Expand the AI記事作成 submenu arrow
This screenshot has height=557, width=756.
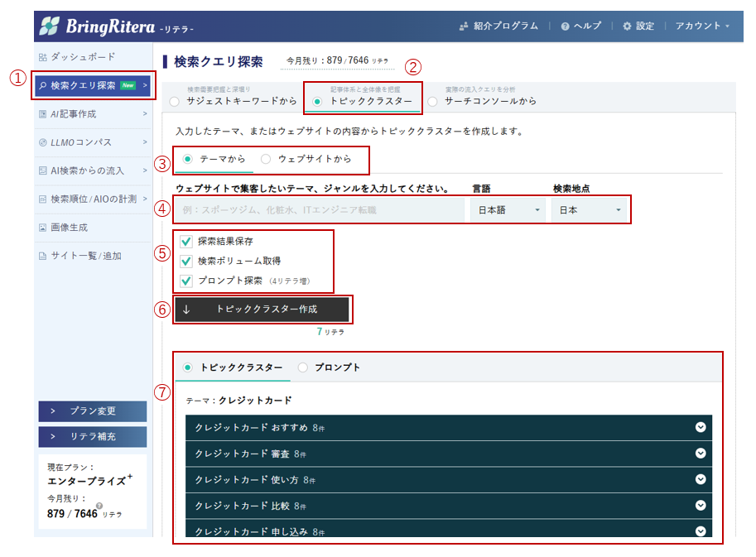coord(145,113)
